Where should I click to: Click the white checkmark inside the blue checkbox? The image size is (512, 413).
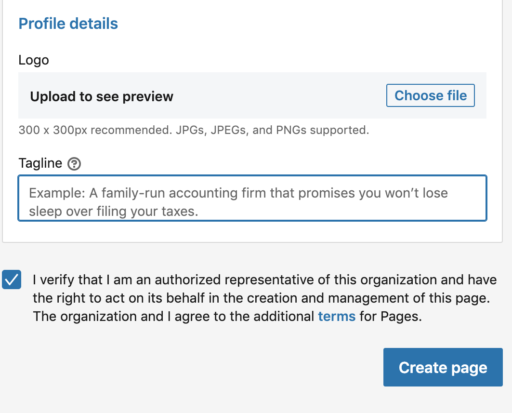12,279
